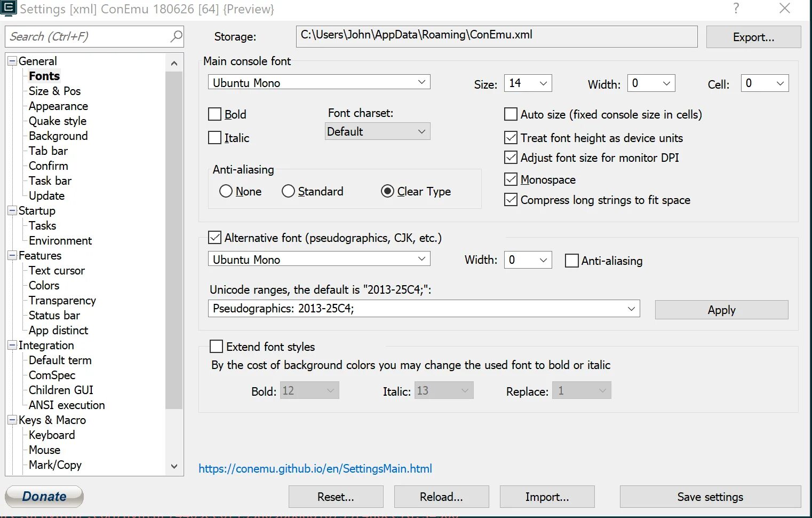Screen dimensions: 812x518
Task: Enable the Bold font option
Action: coord(215,114)
